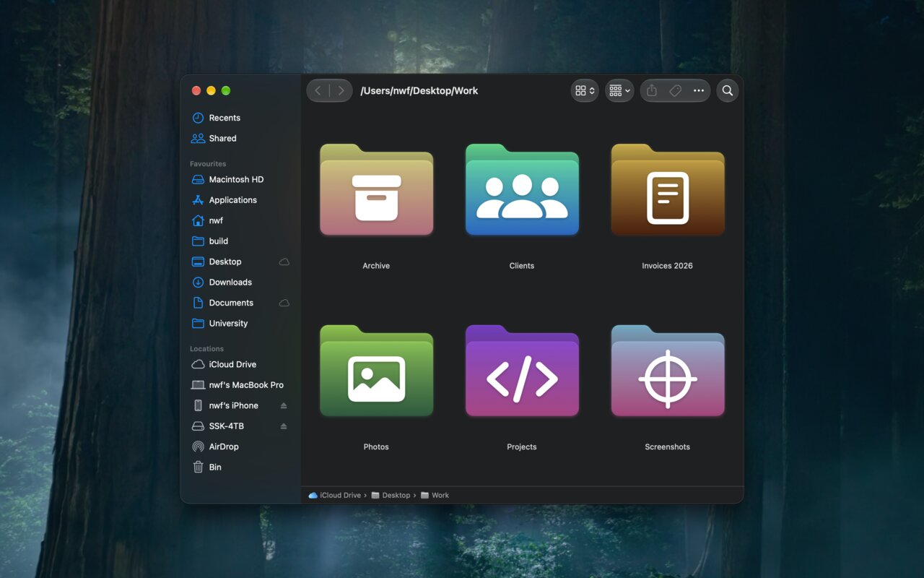Open Recents in the sidebar
The width and height of the screenshot is (924, 578).
pos(240,118)
